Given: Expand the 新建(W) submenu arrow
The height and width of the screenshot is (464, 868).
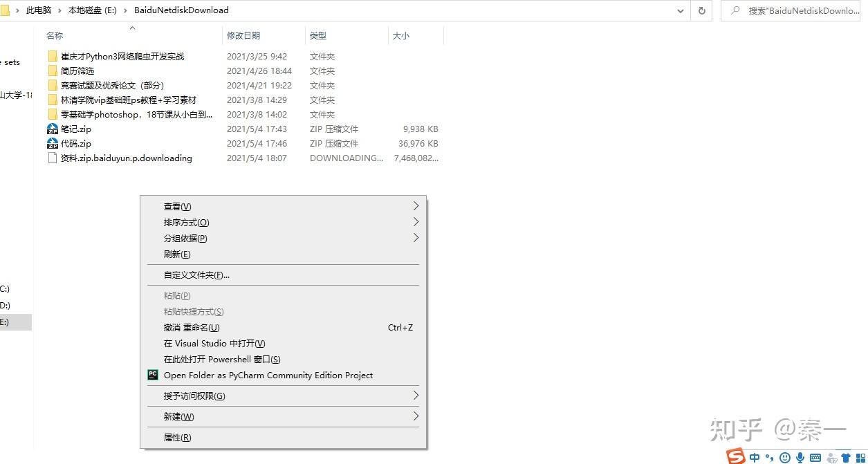Looking at the screenshot, I should [416, 416].
